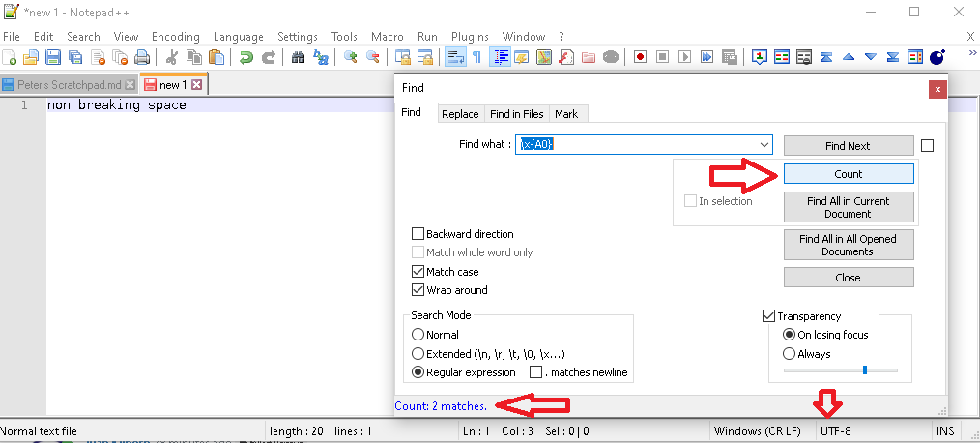Adjust the transparency slider handle

(865, 369)
